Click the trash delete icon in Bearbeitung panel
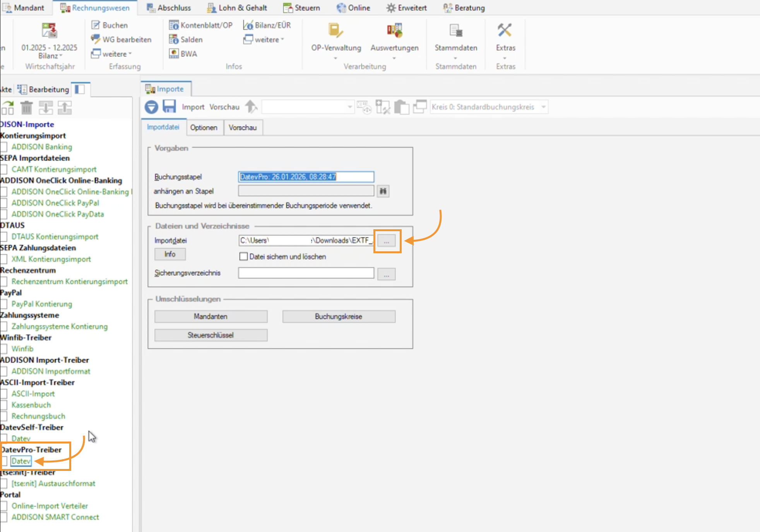 (x=26, y=108)
